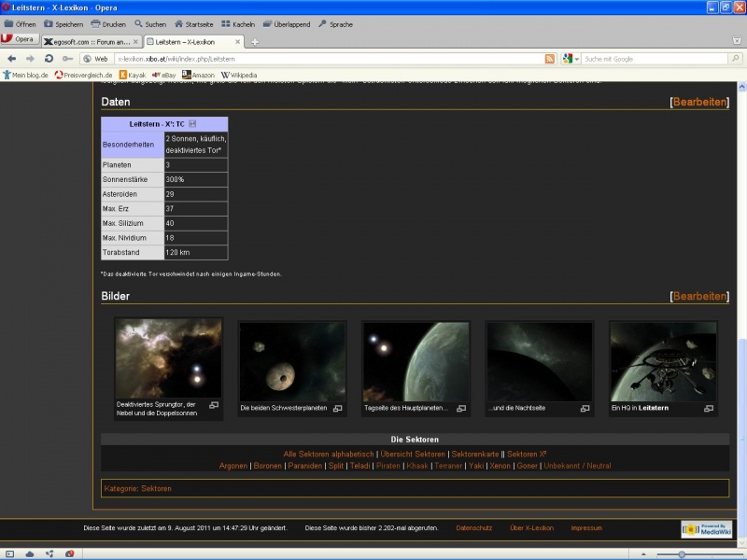This screenshot has height=560, width=747.
Task: Enlarge the Schwesterplaneten image via magnify icon
Action: pos(338,408)
